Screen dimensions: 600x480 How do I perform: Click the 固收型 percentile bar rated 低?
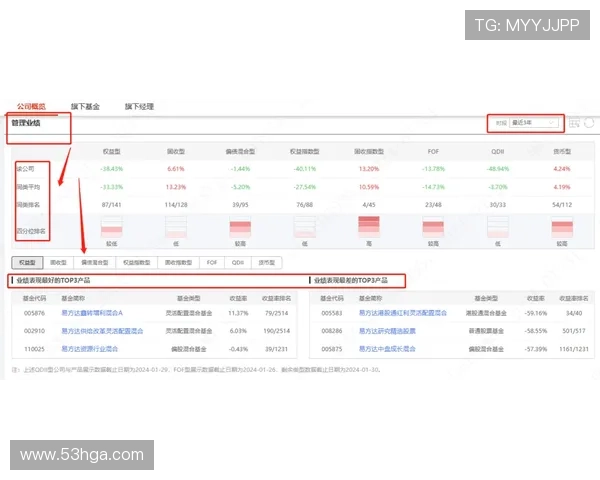(x=176, y=227)
